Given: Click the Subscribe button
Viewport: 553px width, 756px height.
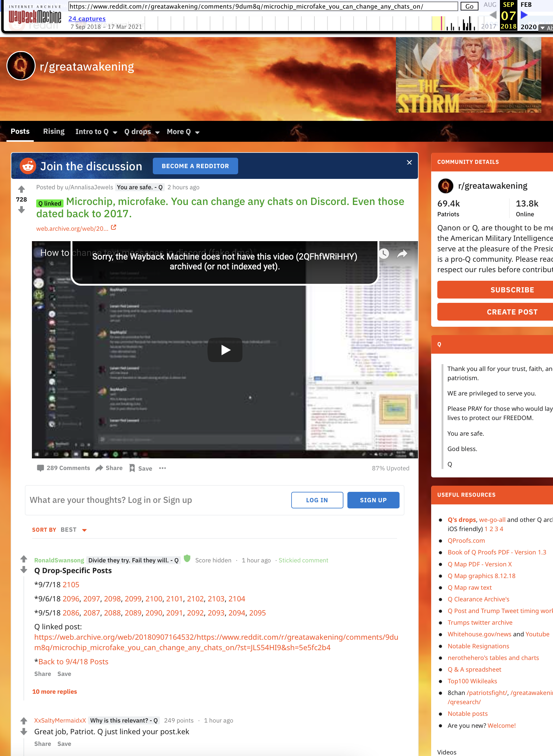Looking at the screenshot, I should [495, 290].
